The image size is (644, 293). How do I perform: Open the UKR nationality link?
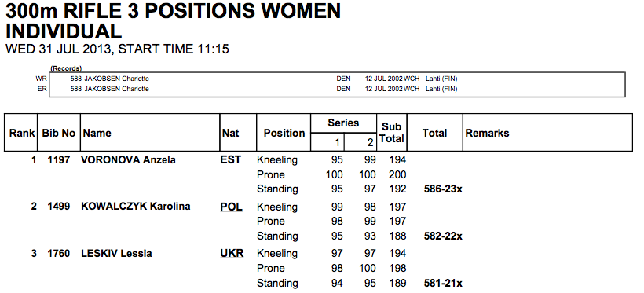pos(232,254)
